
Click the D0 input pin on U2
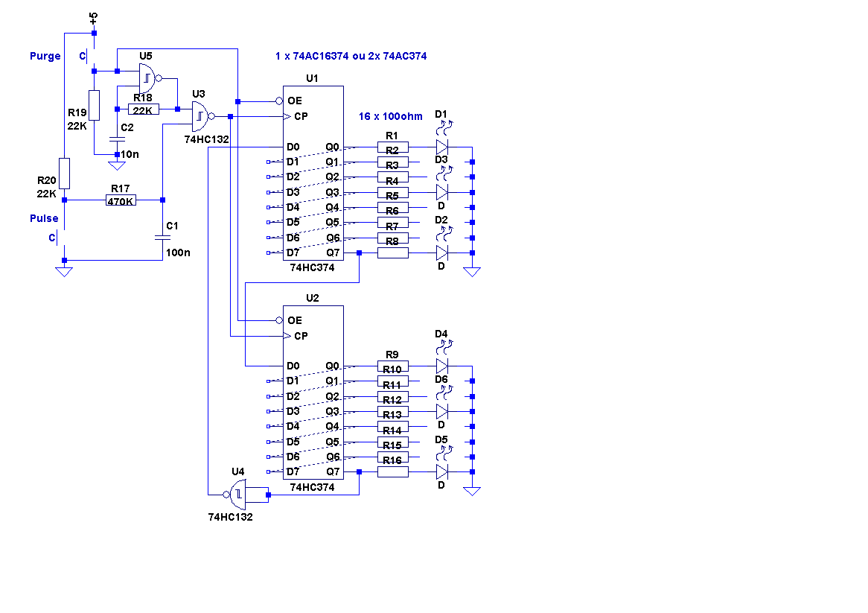(293, 366)
